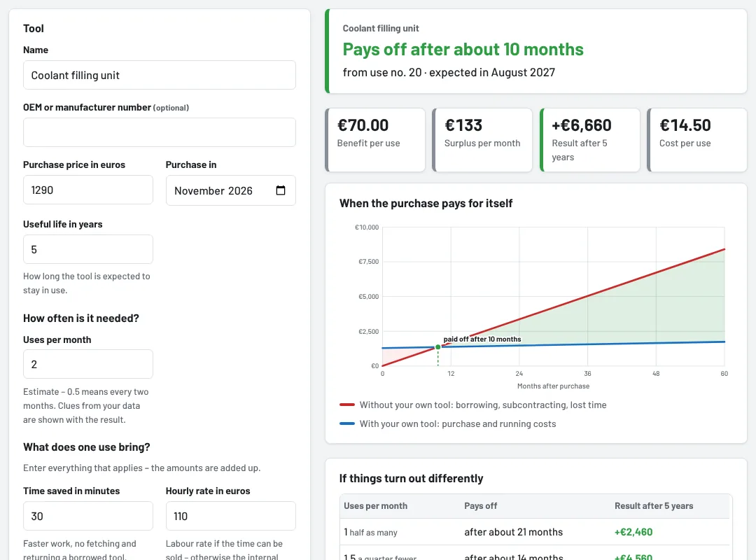
Task: Click the 'Tool' section heading
Action: 34,29
